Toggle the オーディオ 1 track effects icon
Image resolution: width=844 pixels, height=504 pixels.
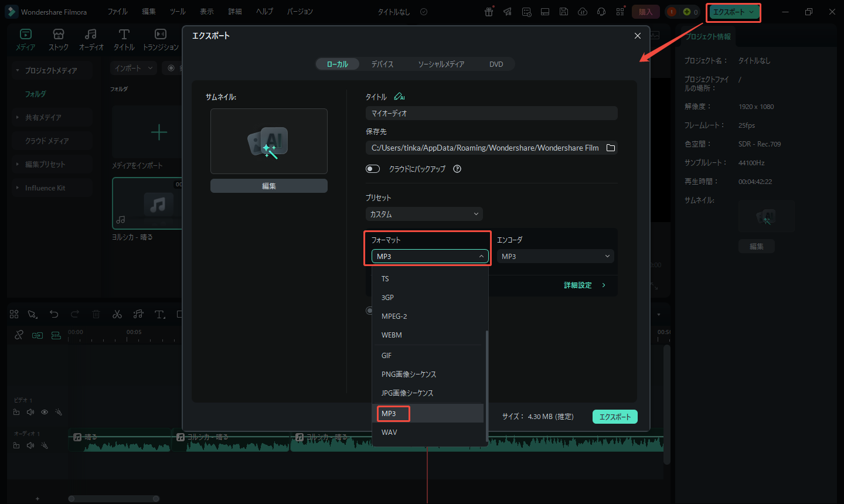(45, 445)
